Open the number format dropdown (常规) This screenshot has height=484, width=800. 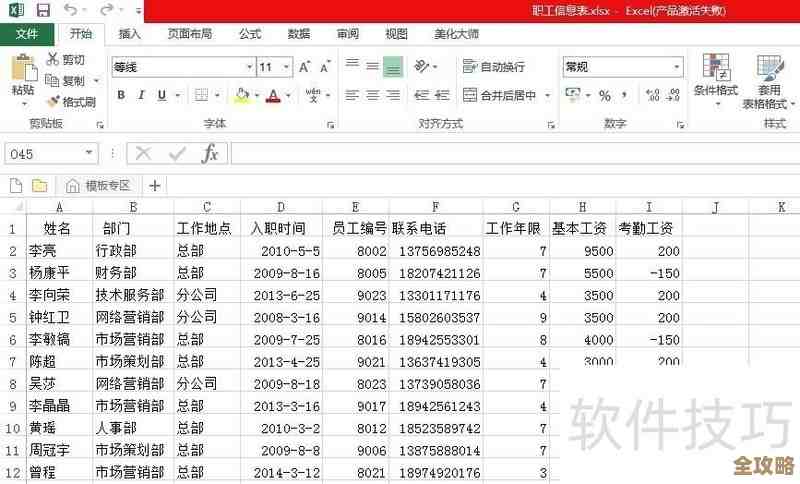677,67
